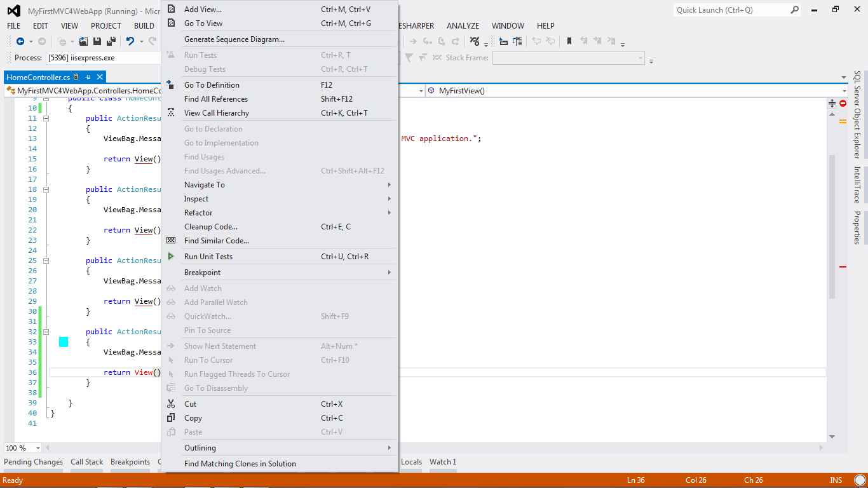The height and width of the screenshot is (488, 868).
Task: Click the Navigate Backward arrow icon
Action: pos(20,41)
